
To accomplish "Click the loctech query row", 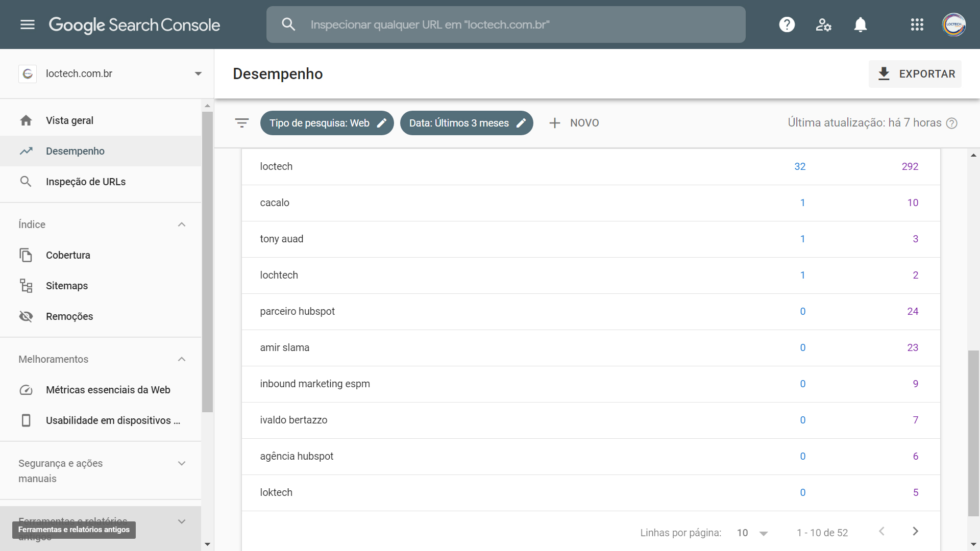I will (x=591, y=167).
